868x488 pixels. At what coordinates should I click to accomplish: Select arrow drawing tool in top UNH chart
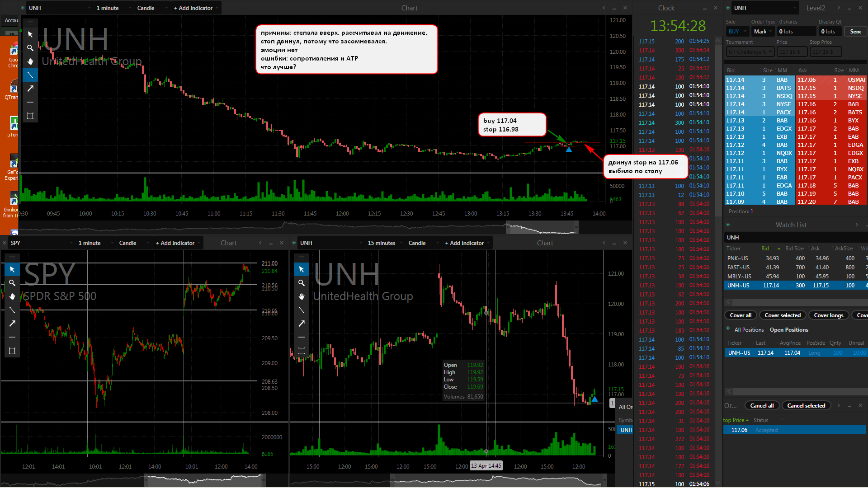point(30,89)
